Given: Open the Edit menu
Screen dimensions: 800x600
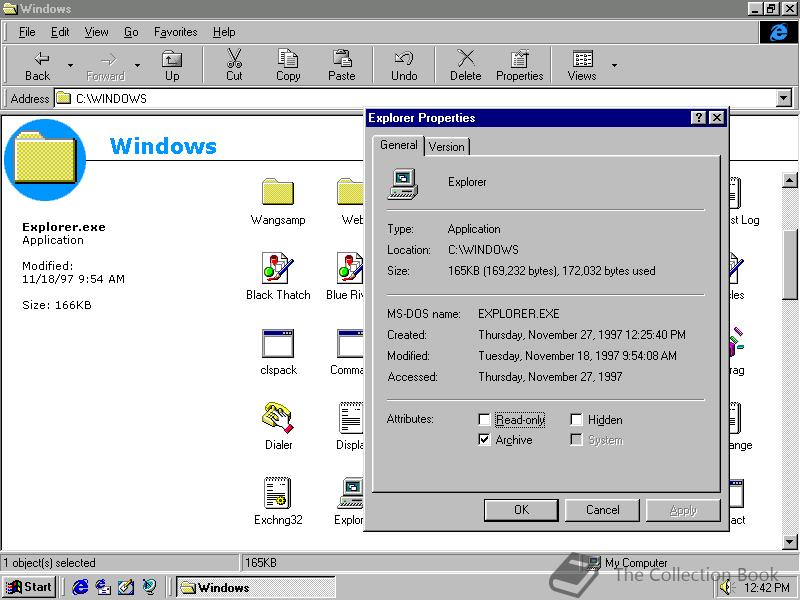Looking at the screenshot, I should pos(60,32).
